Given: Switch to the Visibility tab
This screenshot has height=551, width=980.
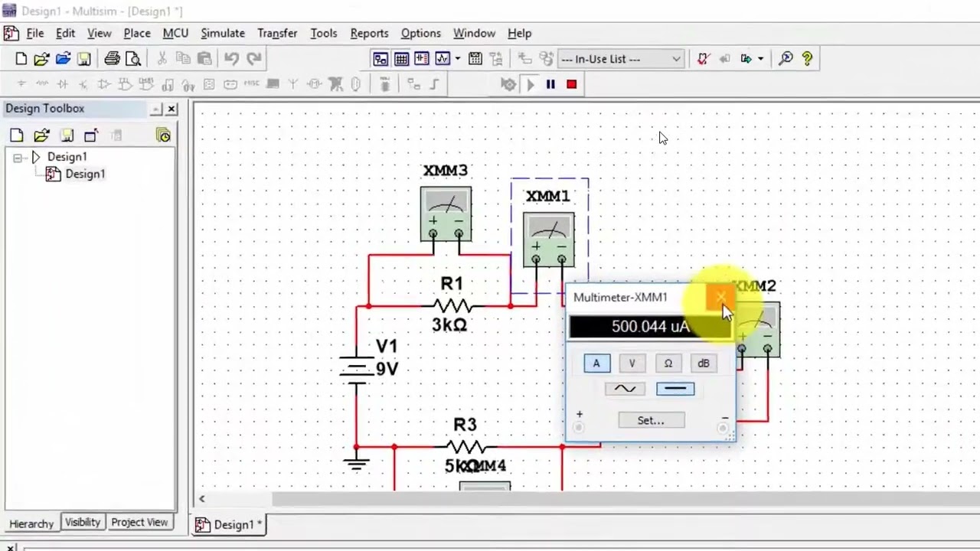Looking at the screenshot, I should pos(83,523).
